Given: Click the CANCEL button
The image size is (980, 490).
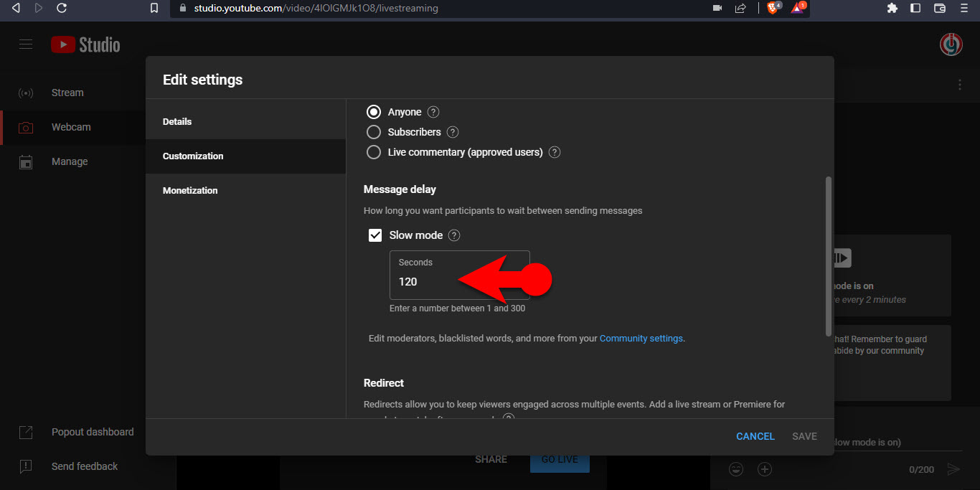Looking at the screenshot, I should coord(755,436).
